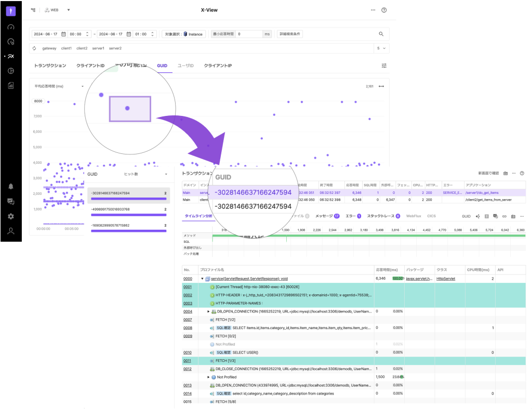Click the refresh icon beside gateway
532x419 pixels.
click(34, 48)
